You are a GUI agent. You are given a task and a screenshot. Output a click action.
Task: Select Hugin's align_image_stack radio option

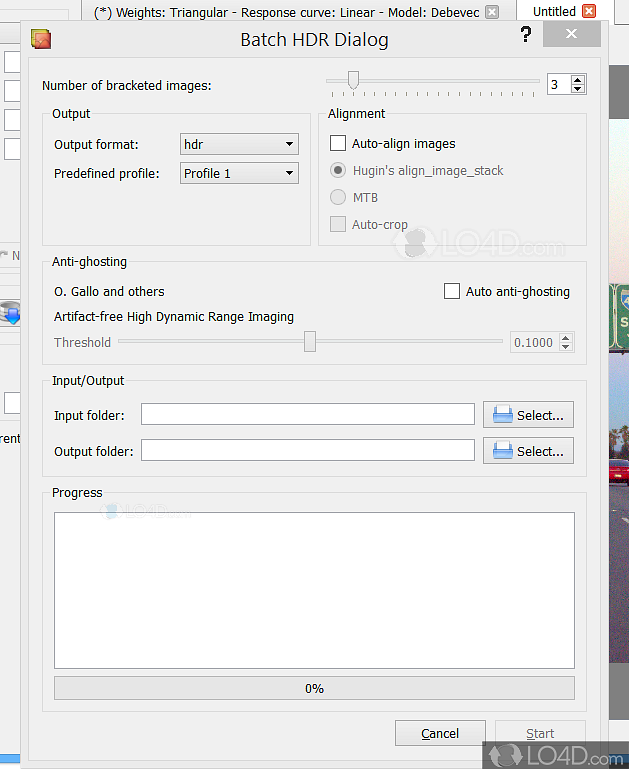pos(338,171)
